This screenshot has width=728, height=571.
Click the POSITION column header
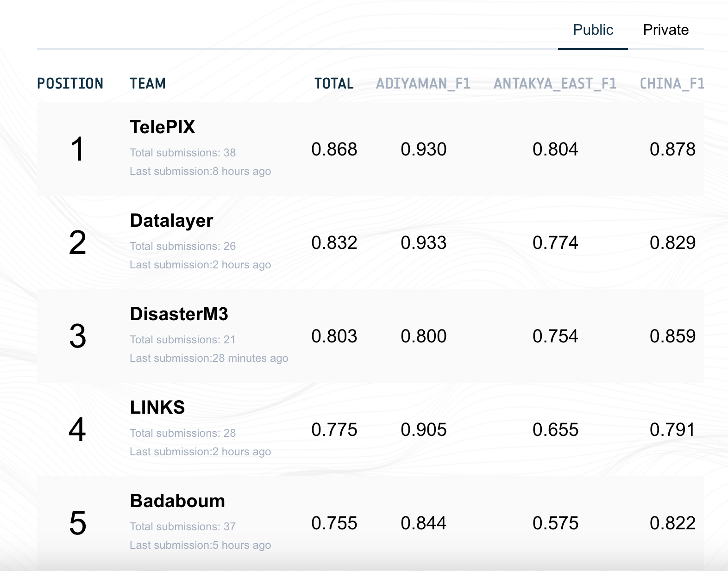[70, 84]
